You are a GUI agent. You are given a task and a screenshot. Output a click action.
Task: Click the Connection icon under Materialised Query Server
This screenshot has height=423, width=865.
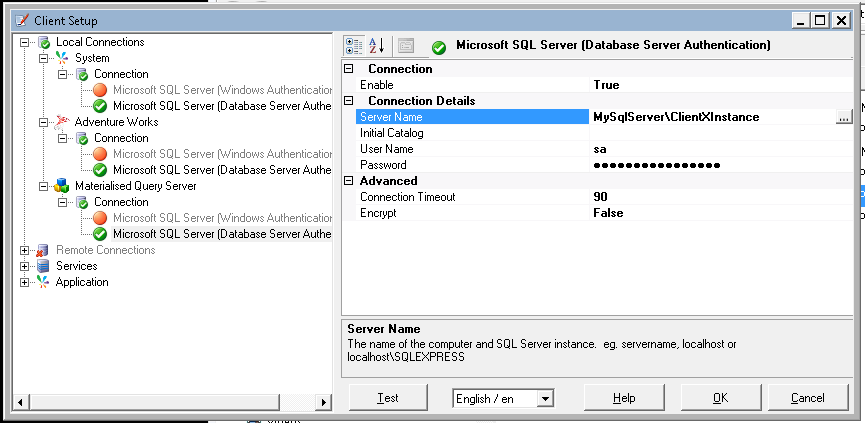pos(82,202)
